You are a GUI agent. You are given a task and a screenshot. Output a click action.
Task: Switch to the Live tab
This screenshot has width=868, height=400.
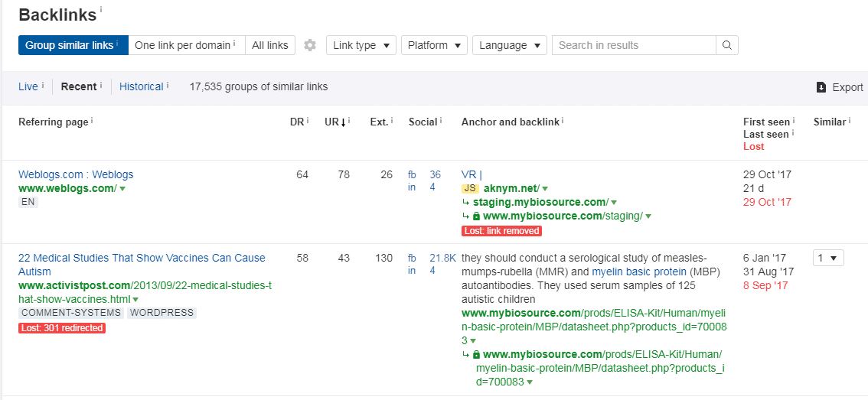(x=28, y=86)
